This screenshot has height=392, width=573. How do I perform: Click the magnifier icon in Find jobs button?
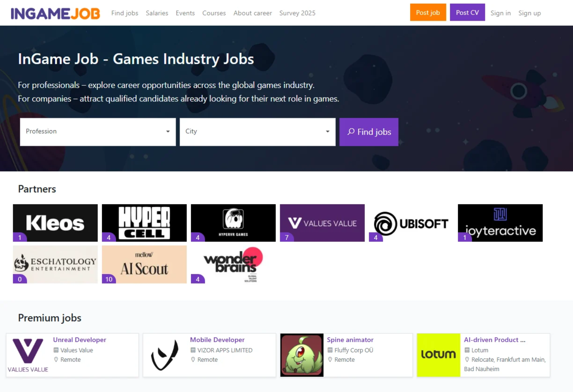click(351, 131)
